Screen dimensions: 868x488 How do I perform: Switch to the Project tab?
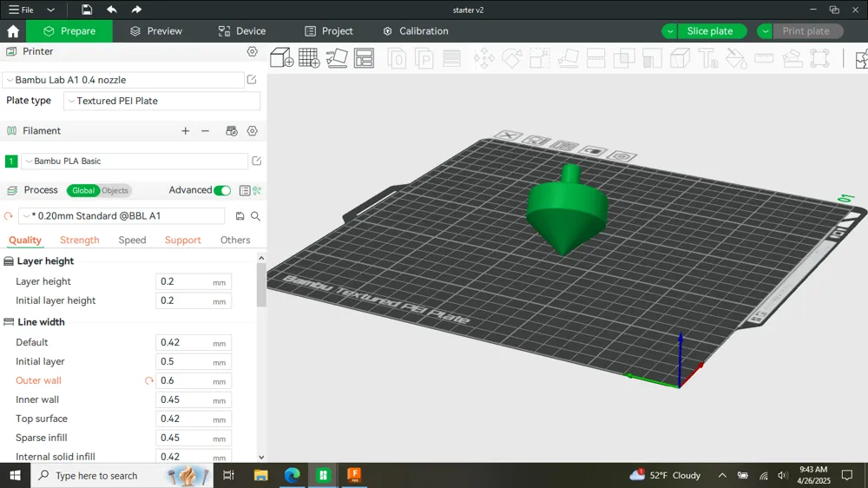(x=329, y=31)
